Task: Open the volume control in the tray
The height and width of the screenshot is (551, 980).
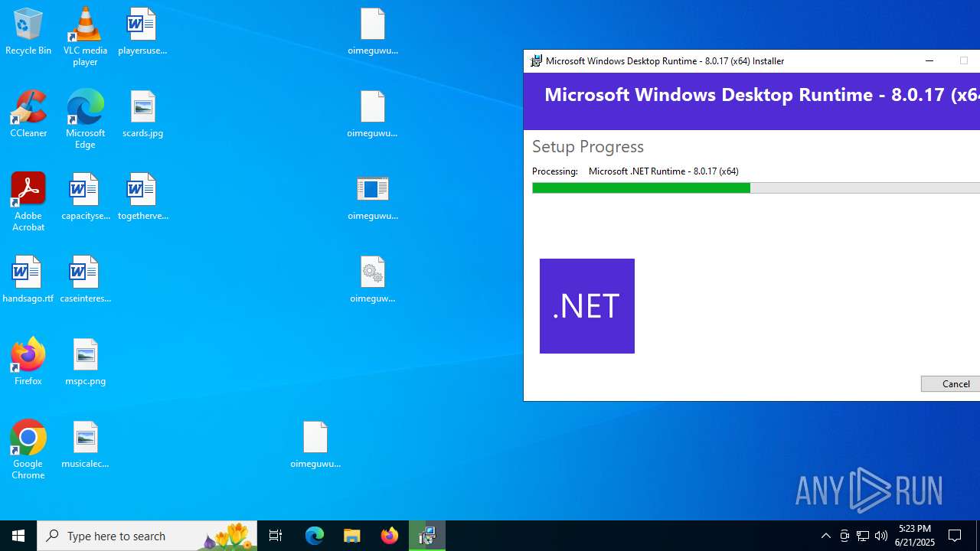Action: (x=881, y=536)
